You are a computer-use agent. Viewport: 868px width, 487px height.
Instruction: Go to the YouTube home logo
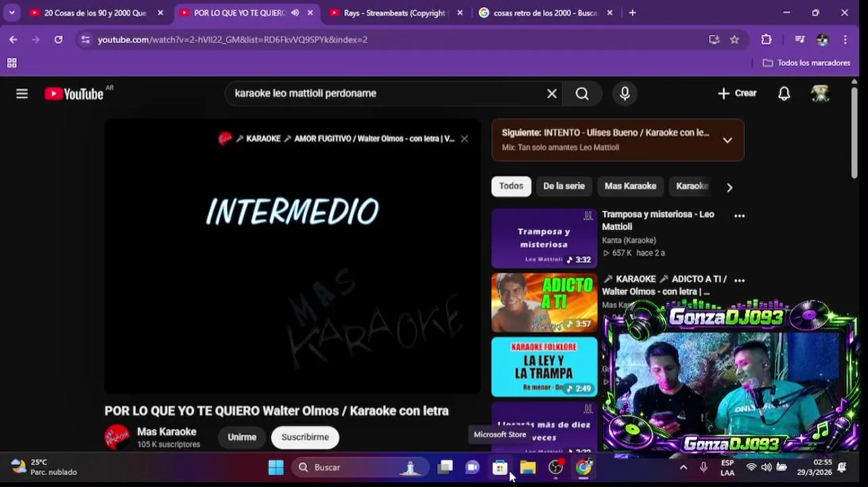74,94
